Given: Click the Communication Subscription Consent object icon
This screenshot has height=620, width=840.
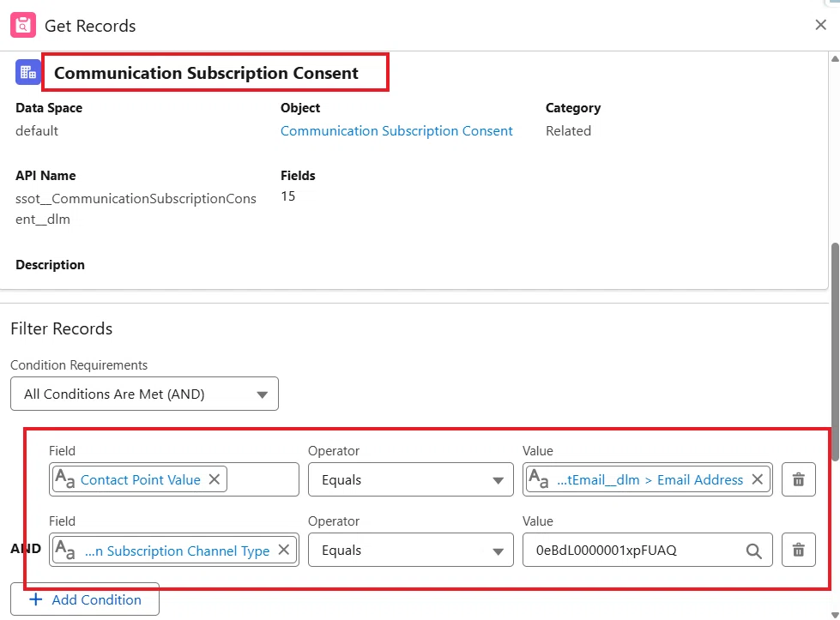Looking at the screenshot, I should tap(27, 72).
